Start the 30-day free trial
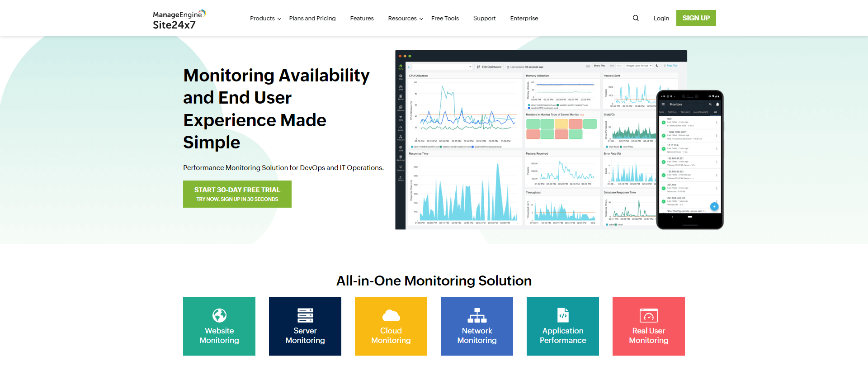The height and width of the screenshot is (371, 868). 237,194
